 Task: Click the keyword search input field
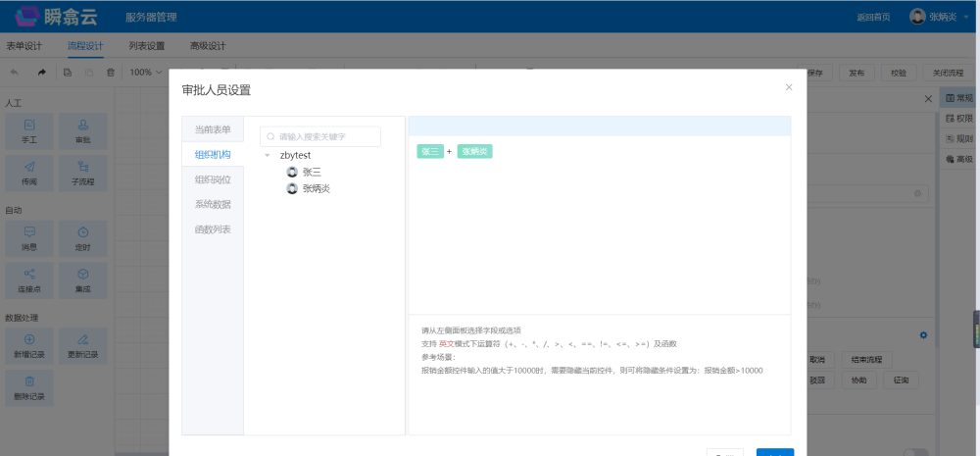325,136
